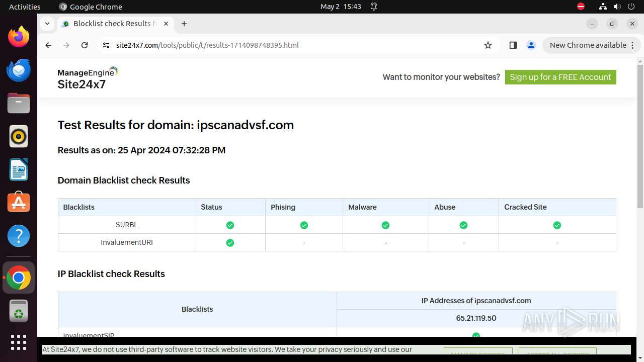The width and height of the screenshot is (644, 362).
Task: Select the Google Chrome dock icon
Action: [19, 278]
